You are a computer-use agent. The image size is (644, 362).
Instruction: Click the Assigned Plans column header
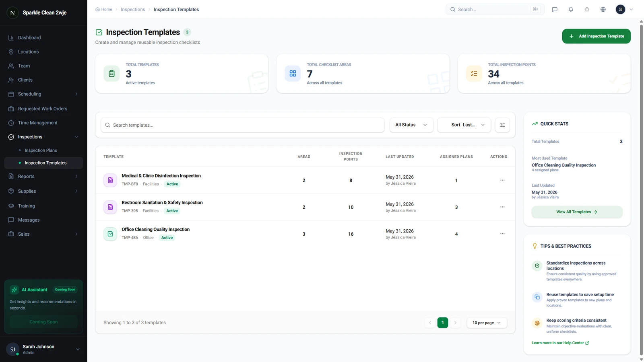click(456, 156)
